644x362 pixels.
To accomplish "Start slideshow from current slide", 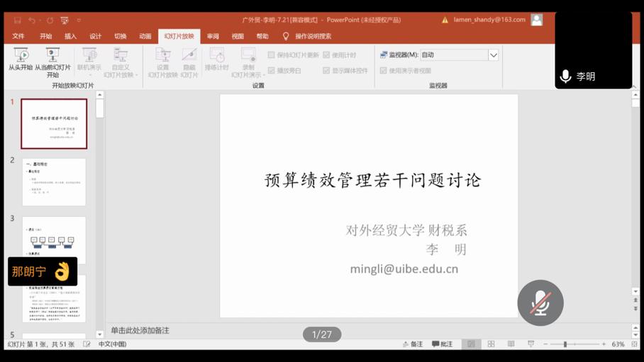I will pos(52,61).
